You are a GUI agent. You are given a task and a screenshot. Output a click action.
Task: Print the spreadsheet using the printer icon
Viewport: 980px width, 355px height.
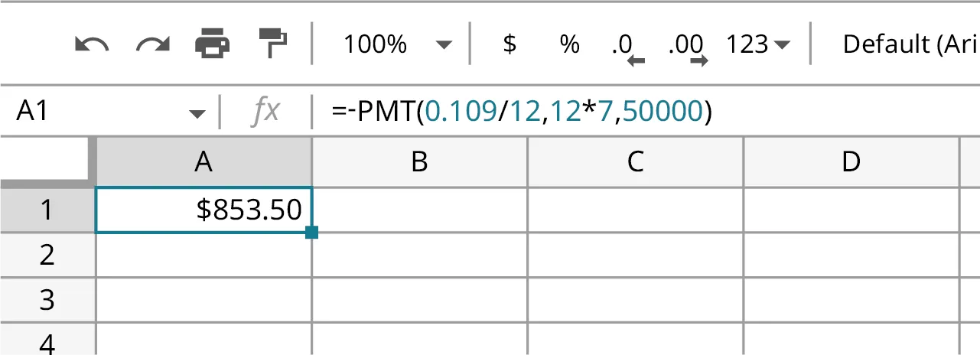pyautogui.click(x=212, y=44)
